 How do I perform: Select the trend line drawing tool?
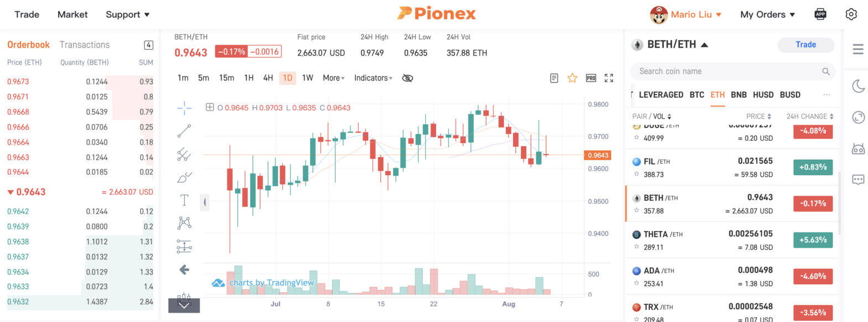[x=184, y=131]
